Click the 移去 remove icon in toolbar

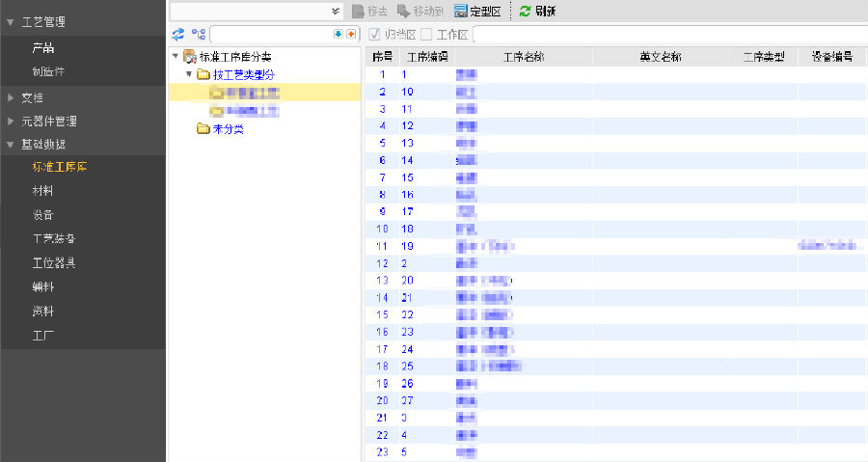tap(358, 12)
